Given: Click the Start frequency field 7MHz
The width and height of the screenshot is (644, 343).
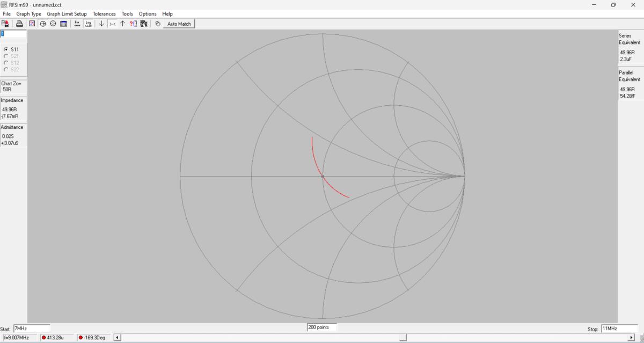Looking at the screenshot, I should pos(32,328).
